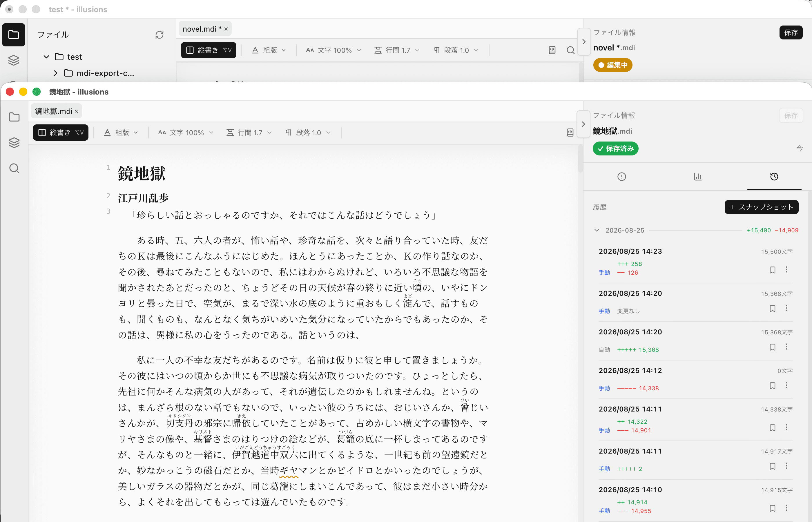This screenshot has width=812, height=522.
Task: Open the 文字 100% dropdown in novel.mdi toolbar
Action: pyautogui.click(x=333, y=50)
